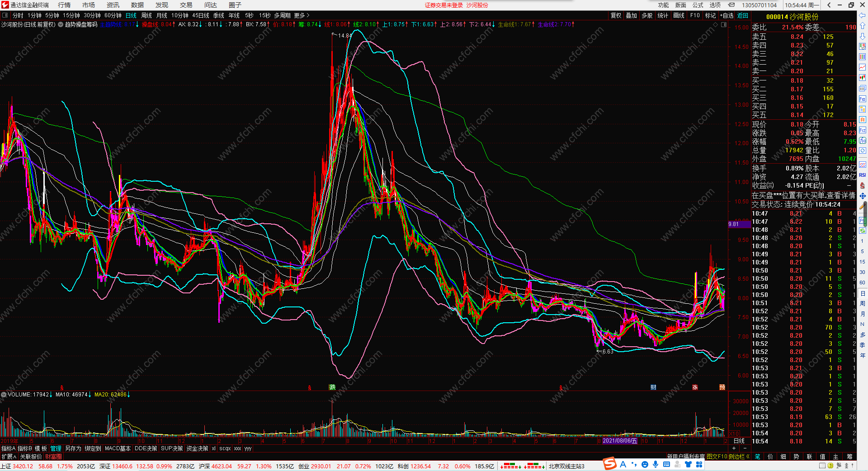Select the 模板 tab

click(x=41, y=448)
